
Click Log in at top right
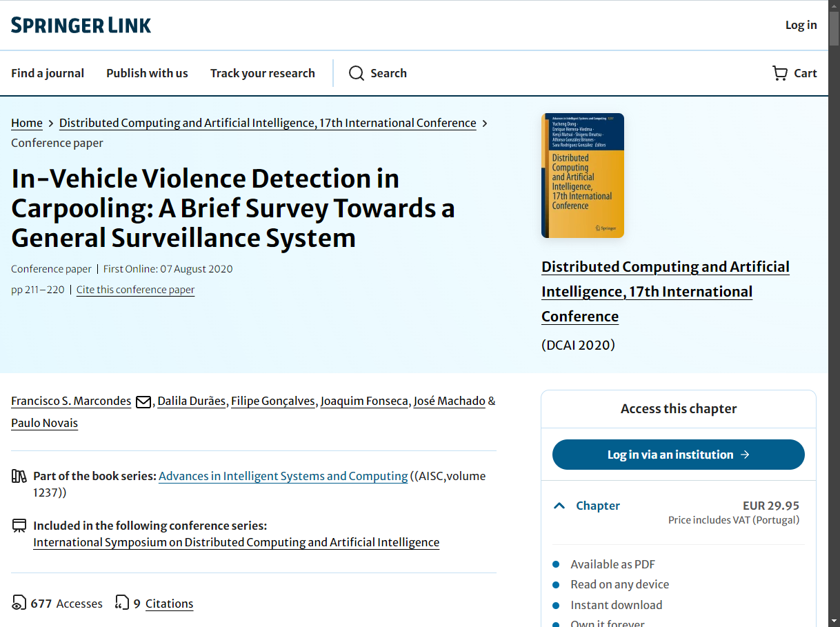[801, 25]
